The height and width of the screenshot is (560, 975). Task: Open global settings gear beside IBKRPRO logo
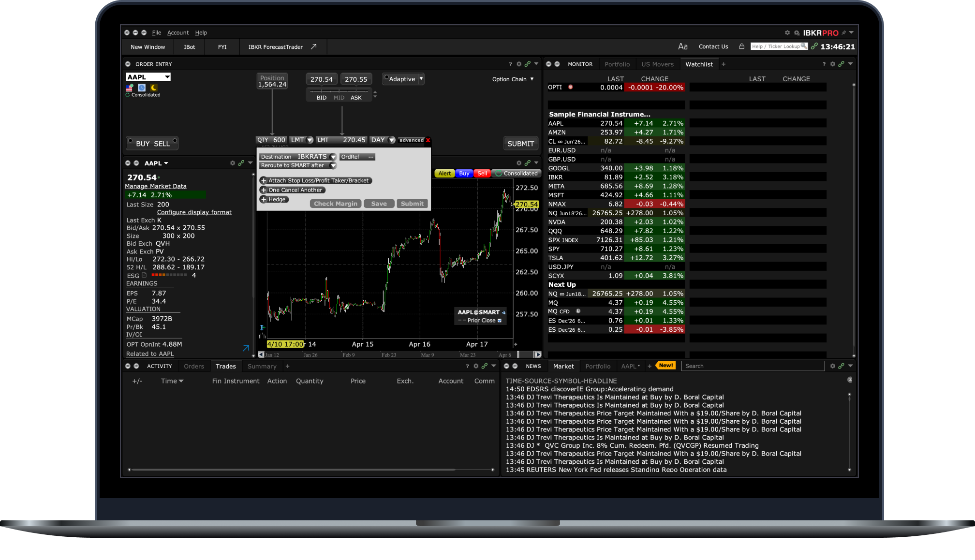click(787, 33)
